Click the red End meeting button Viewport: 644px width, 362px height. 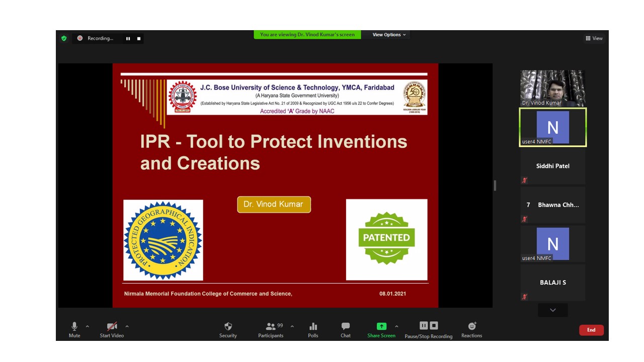point(591,330)
